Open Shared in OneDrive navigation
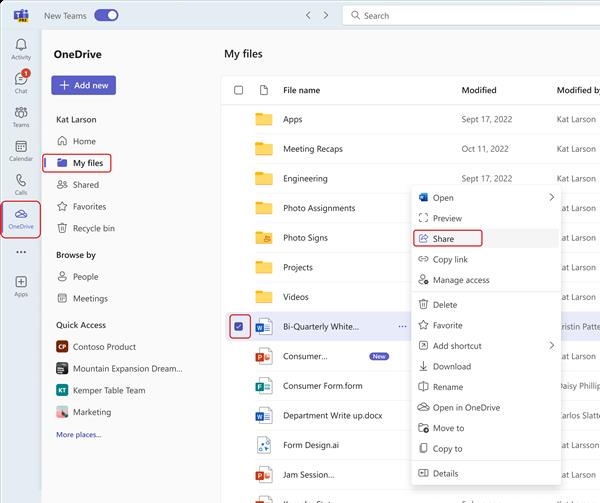 click(78, 185)
